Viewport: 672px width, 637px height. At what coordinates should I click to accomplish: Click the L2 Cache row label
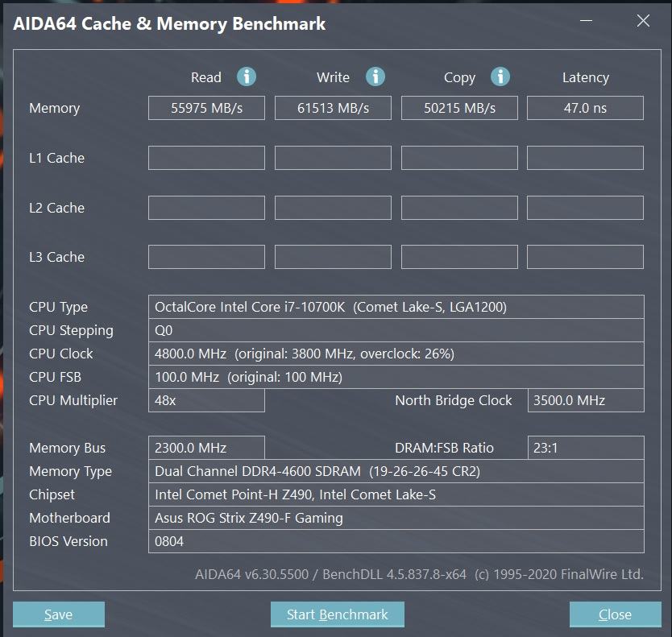56,208
